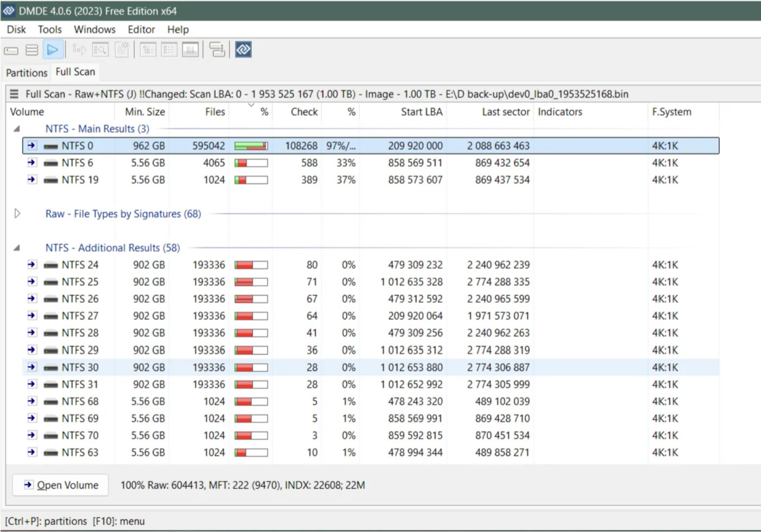
Task: Click the green quality bar of NTFS 0
Action: (251, 146)
